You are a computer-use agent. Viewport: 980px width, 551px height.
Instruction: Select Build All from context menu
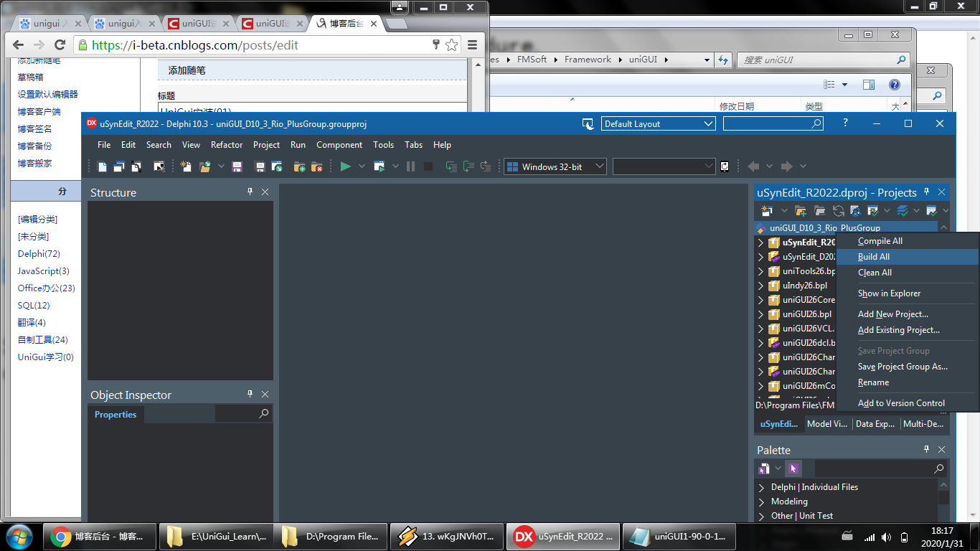908,257
